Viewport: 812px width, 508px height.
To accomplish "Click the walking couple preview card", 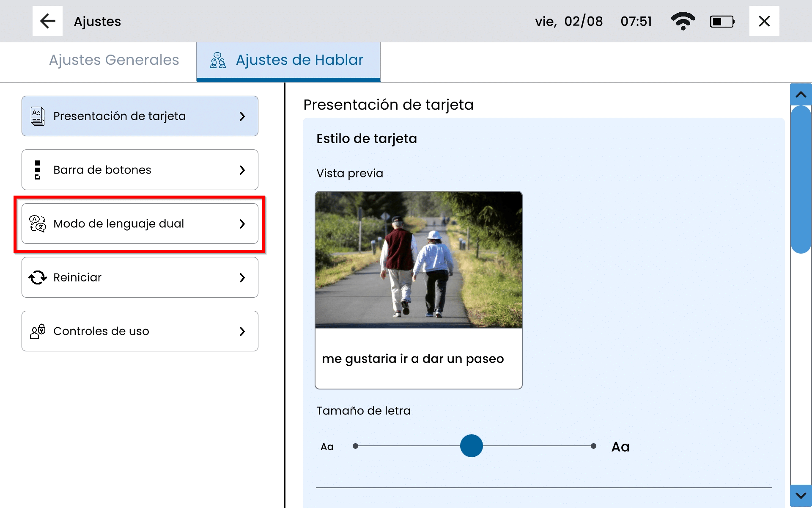I will click(418, 290).
